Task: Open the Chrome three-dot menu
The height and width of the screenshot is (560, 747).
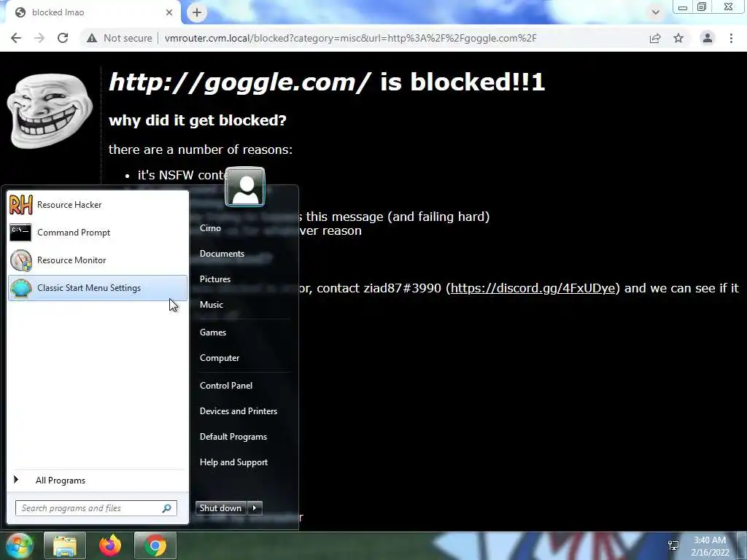Action: point(731,38)
